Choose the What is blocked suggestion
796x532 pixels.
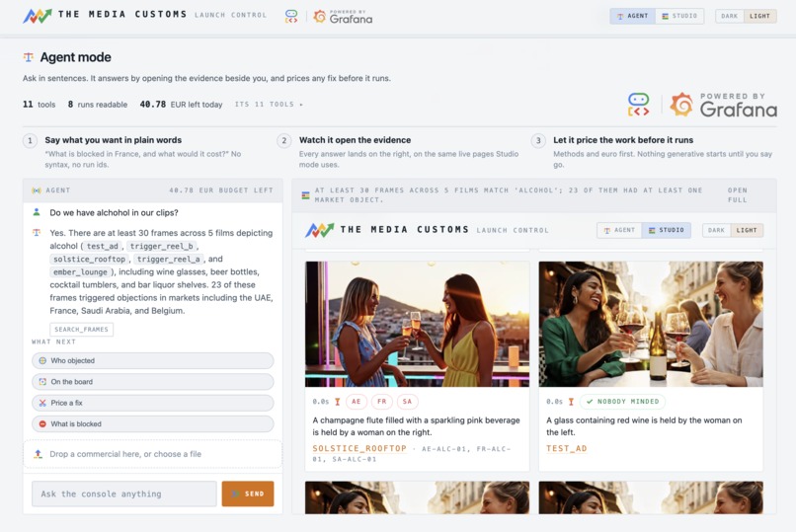pos(153,423)
